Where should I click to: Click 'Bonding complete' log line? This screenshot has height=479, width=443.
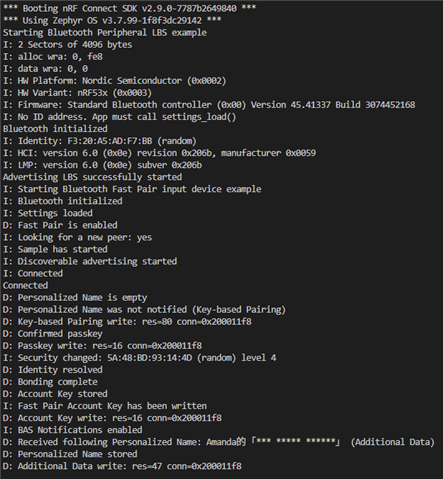(50, 382)
